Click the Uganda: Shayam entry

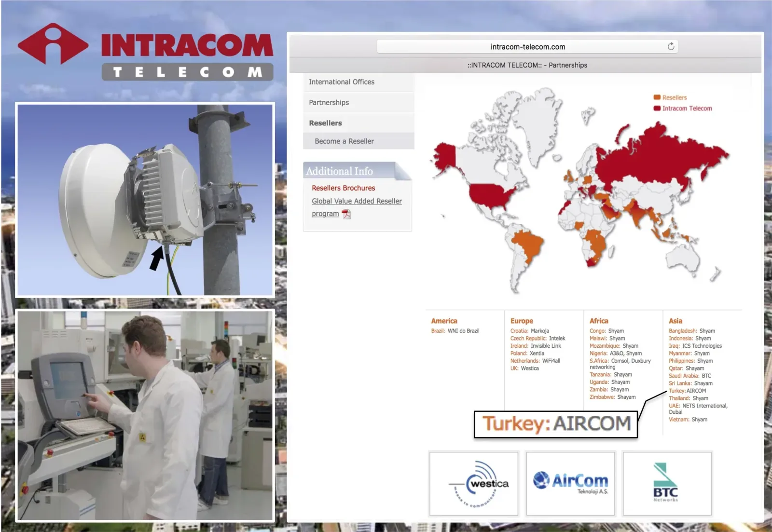coord(609,382)
